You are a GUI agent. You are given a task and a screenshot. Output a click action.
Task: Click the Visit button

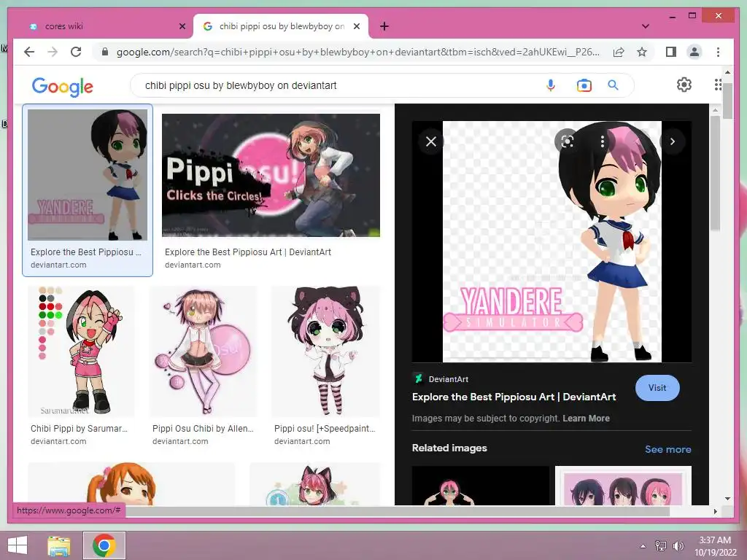click(x=657, y=388)
